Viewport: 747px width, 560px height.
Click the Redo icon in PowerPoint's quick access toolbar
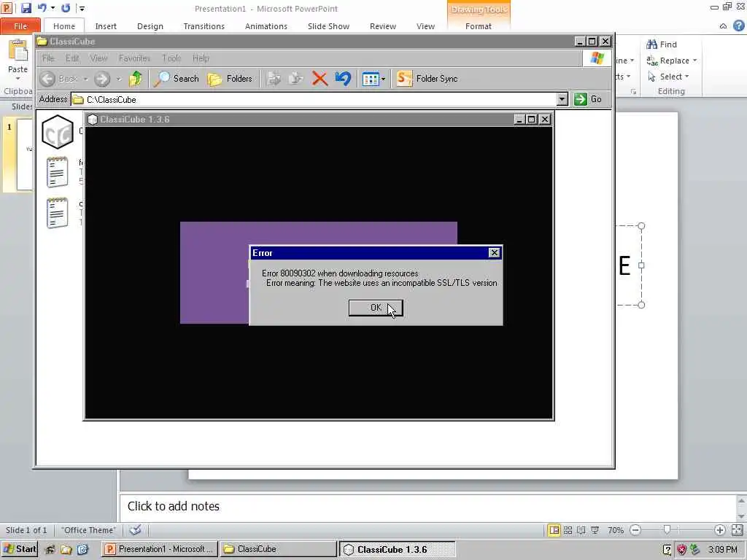tap(66, 8)
